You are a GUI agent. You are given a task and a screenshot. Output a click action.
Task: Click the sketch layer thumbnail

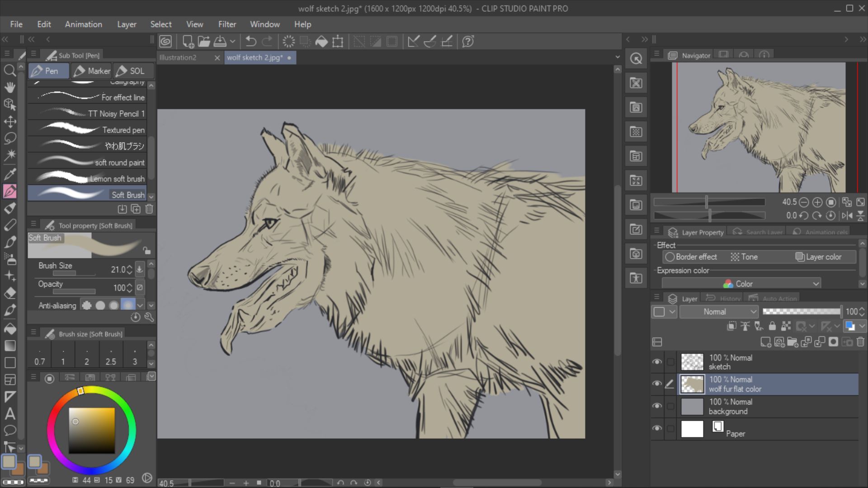click(x=692, y=362)
